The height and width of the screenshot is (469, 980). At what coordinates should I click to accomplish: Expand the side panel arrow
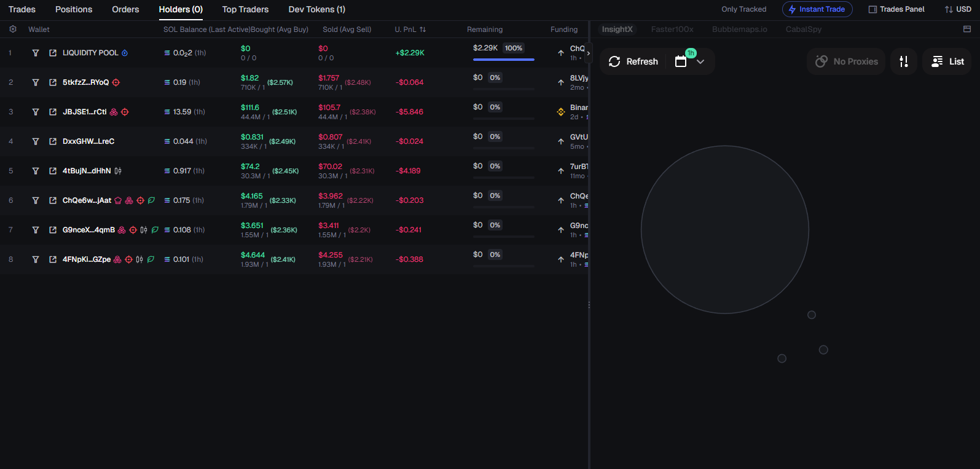[588, 53]
